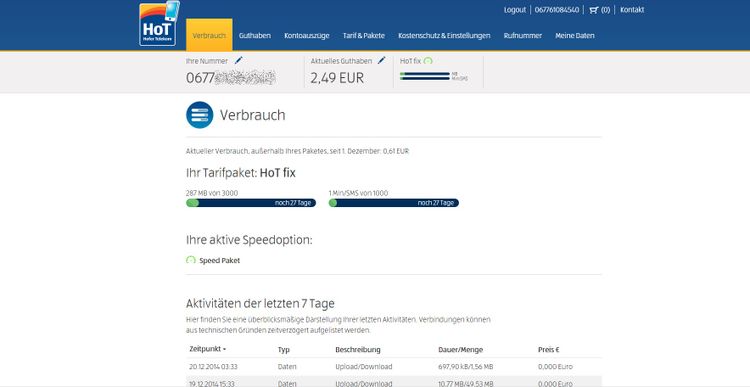The height and width of the screenshot is (387, 750).
Task: Click the HoT logo in header
Action: [x=159, y=24]
